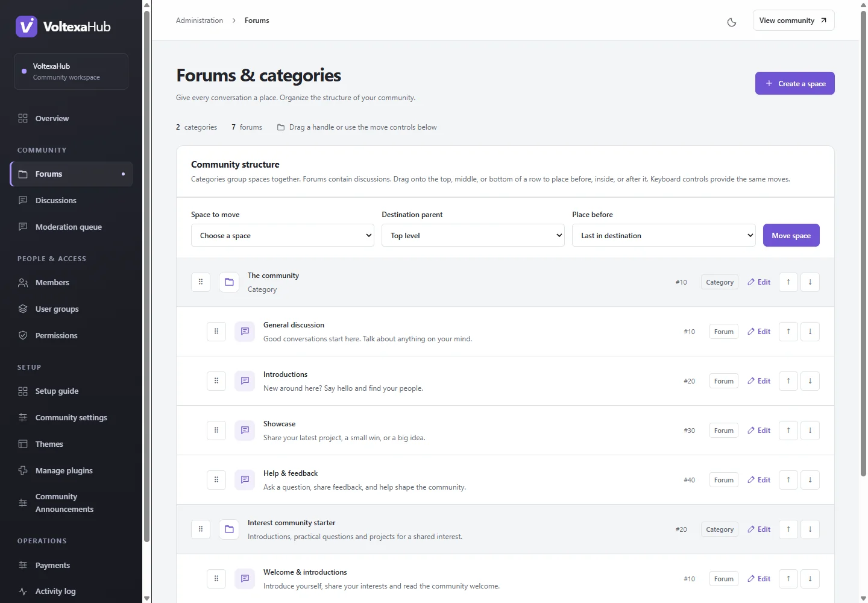Open View community link
The image size is (868, 603).
tap(794, 21)
